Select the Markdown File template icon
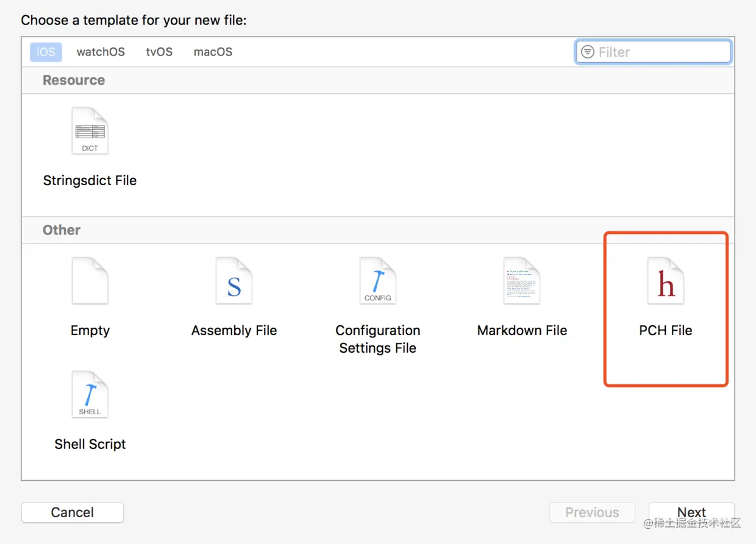Viewport: 756px width, 544px height. click(x=522, y=280)
